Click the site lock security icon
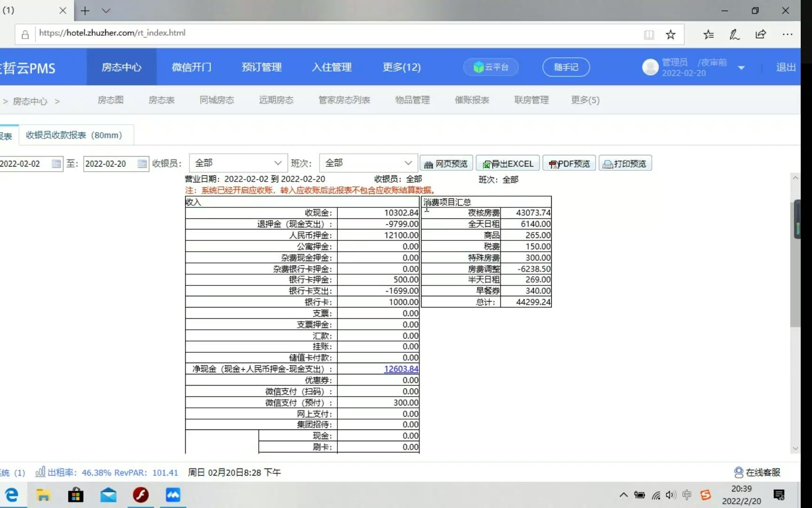This screenshot has width=812, height=508. pos(25,34)
